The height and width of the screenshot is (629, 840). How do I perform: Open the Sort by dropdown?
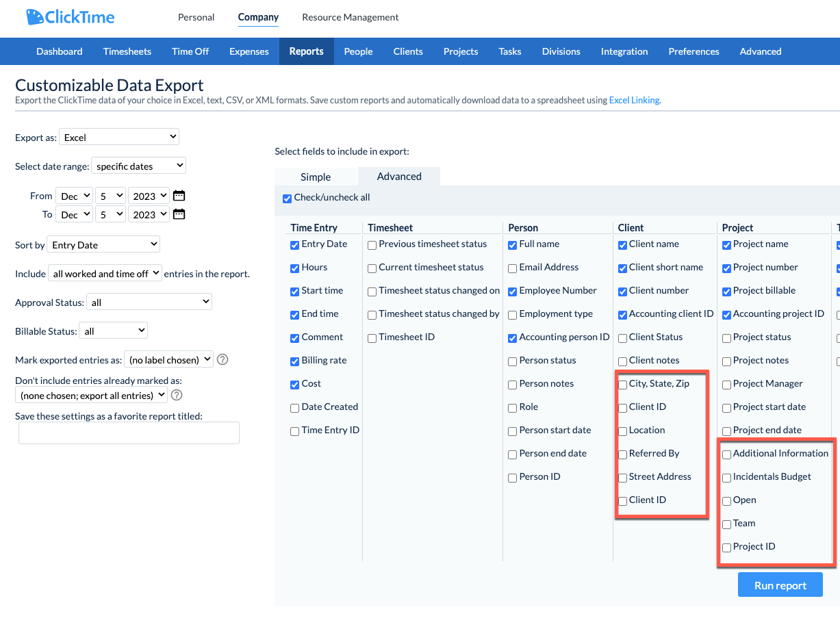[x=103, y=244]
